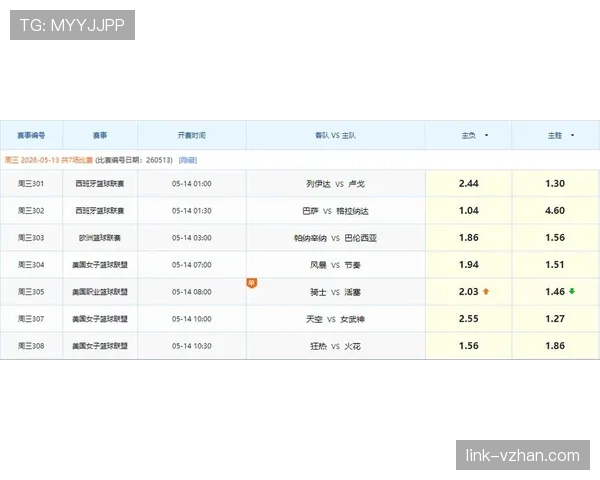Select 主负 odds 1.86 for 帕纳辛纳 match
600x480 pixels.
(469, 238)
